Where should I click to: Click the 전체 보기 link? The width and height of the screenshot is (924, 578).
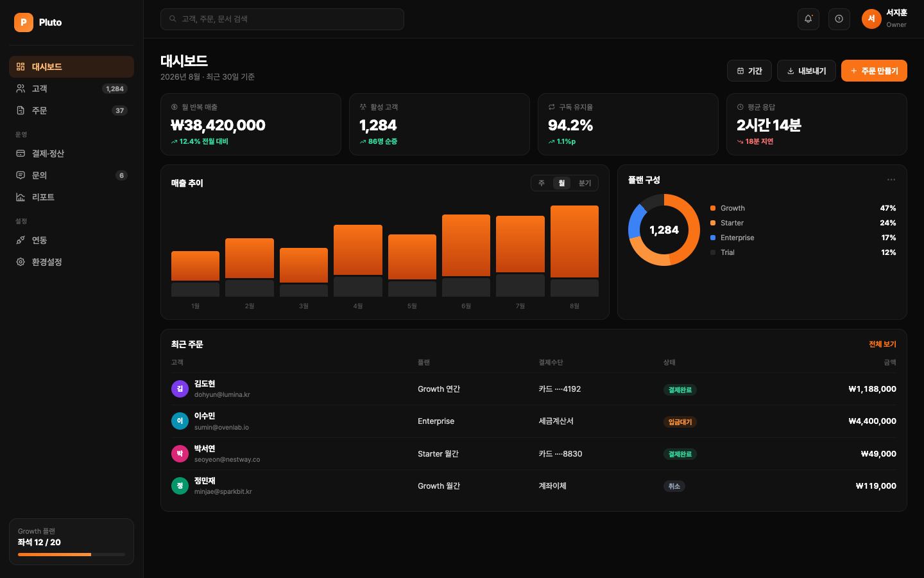882,344
